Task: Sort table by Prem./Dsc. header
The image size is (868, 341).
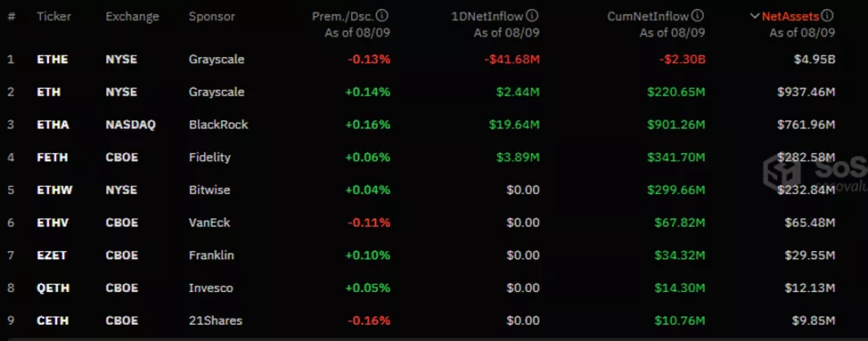Action: point(343,16)
